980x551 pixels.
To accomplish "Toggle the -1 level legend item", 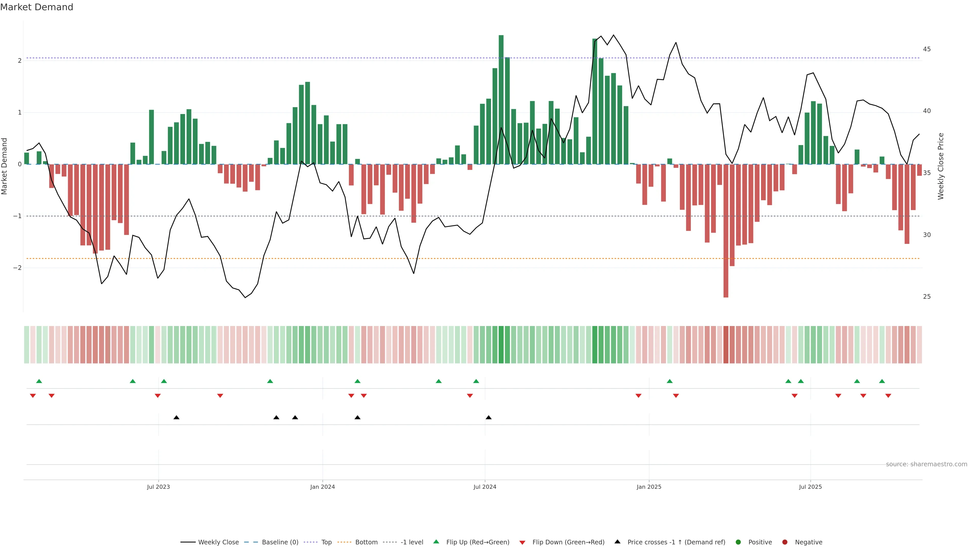I will click(x=412, y=542).
